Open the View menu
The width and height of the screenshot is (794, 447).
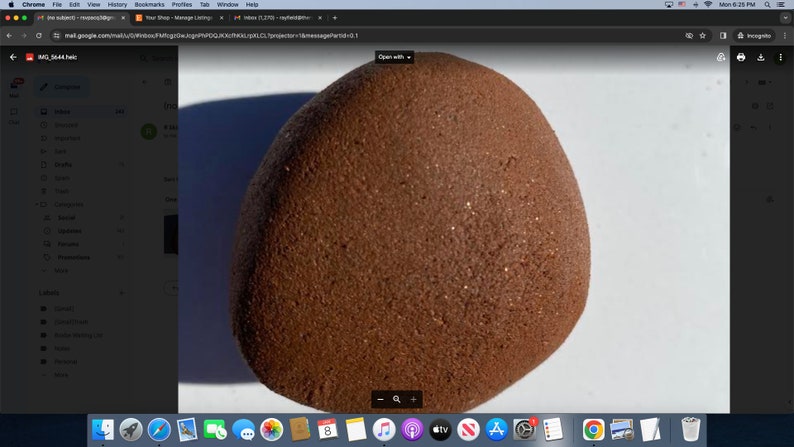(x=94, y=5)
